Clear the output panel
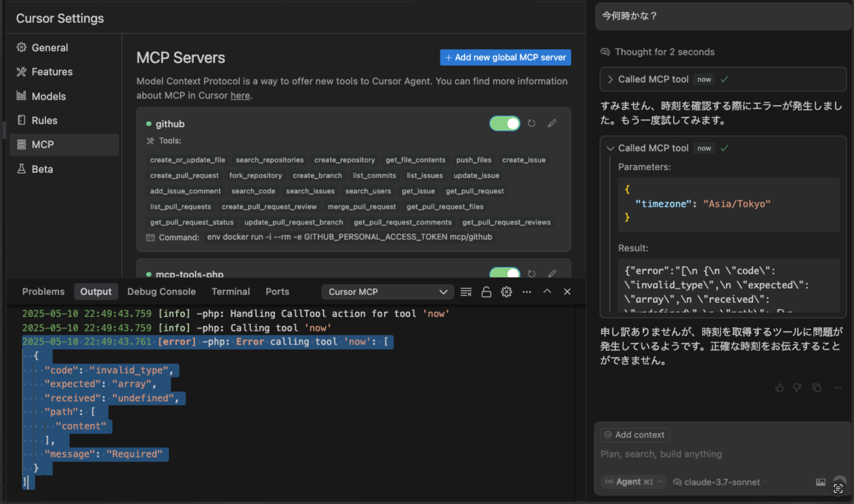The width and height of the screenshot is (854, 504). (x=466, y=292)
